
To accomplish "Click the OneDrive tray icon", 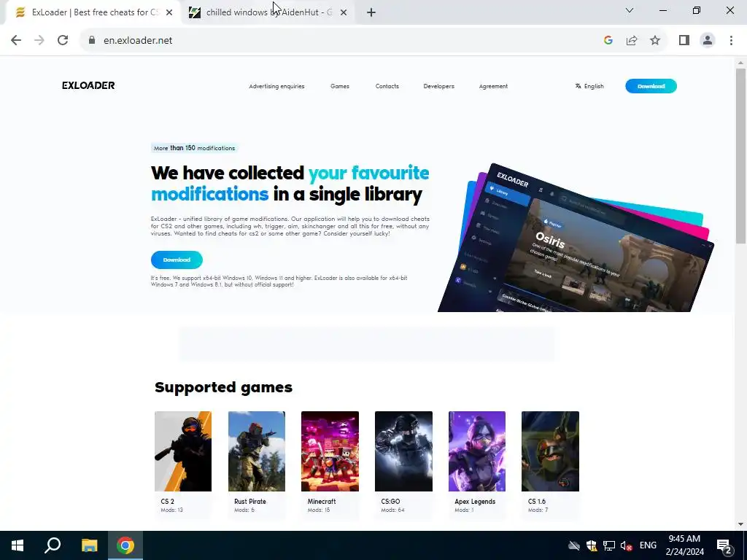I will (573, 545).
